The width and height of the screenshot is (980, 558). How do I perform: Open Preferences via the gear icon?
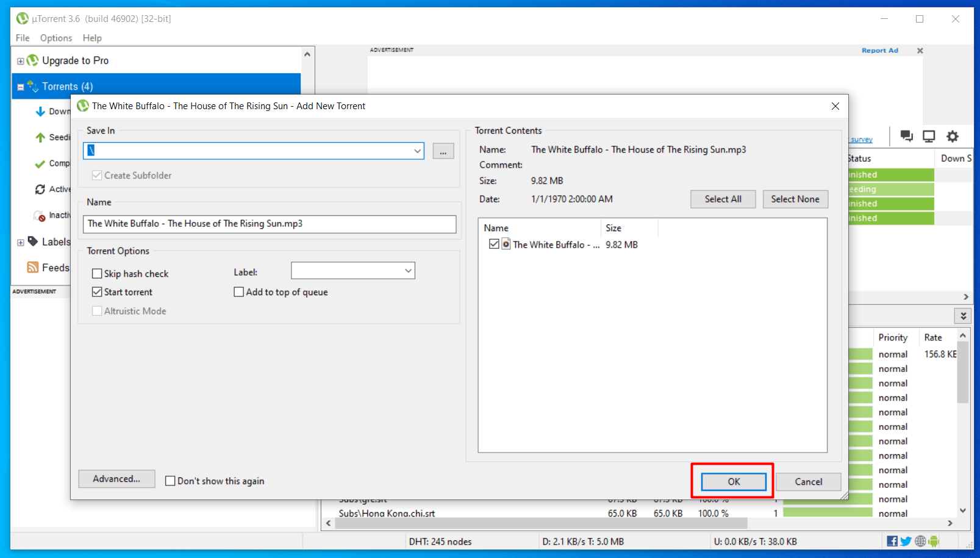point(952,136)
